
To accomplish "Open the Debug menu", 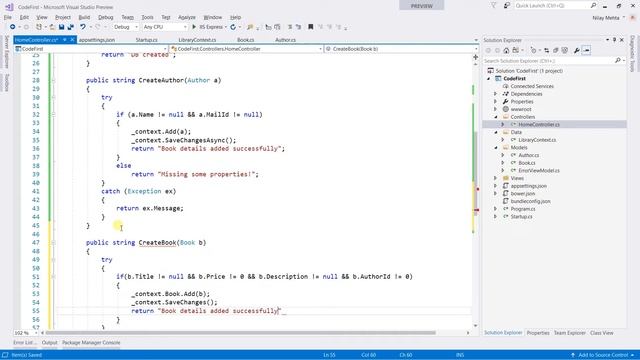I will [x=106, y=17].
